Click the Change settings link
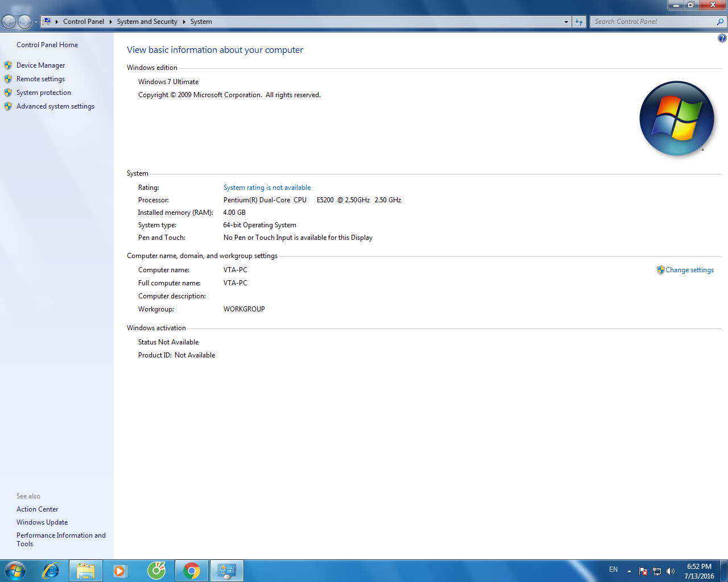This screenshot has width=728, height=582. 689,270
